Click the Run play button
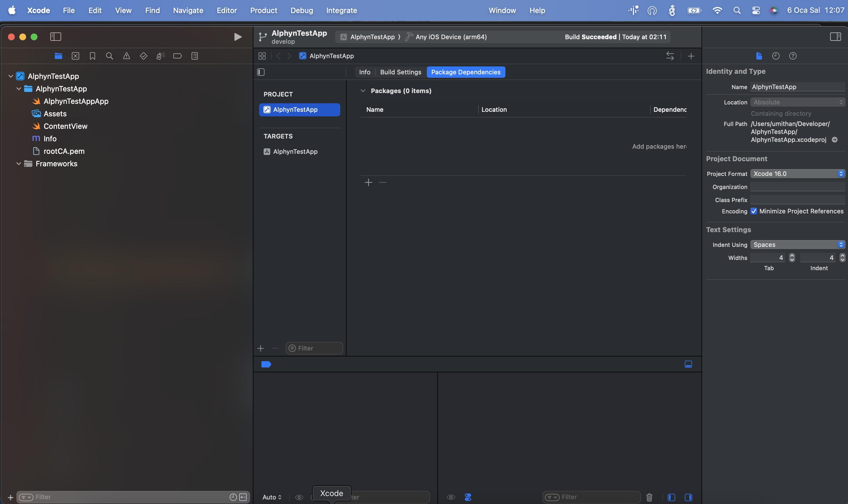848x504 pixels. pyautogui.click(x=238, y=37)
